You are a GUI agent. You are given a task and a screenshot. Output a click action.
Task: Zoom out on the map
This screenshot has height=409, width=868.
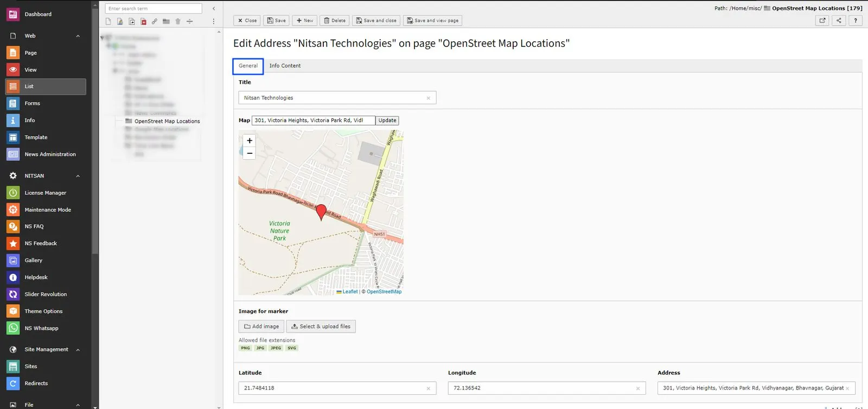click(250, 153)
